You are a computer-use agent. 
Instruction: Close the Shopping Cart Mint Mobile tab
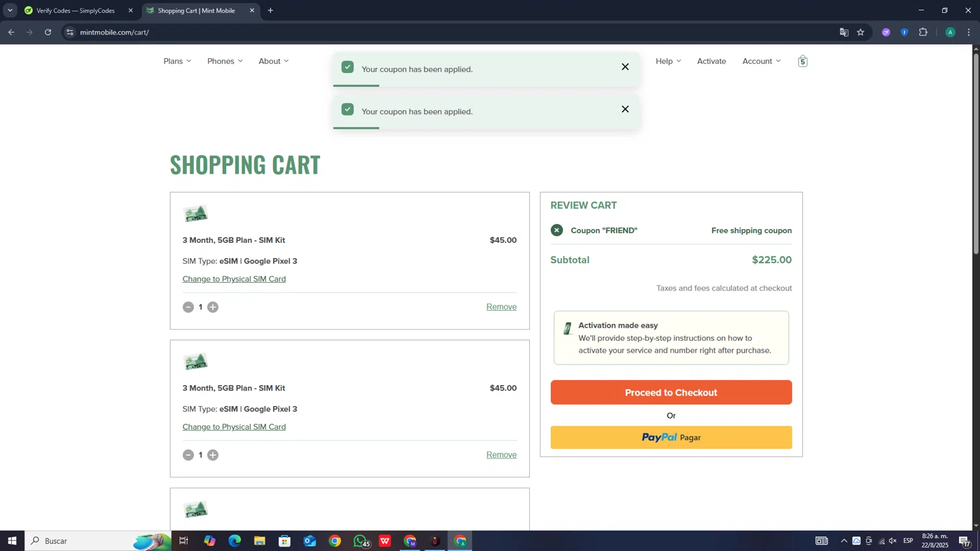point(252,10)
